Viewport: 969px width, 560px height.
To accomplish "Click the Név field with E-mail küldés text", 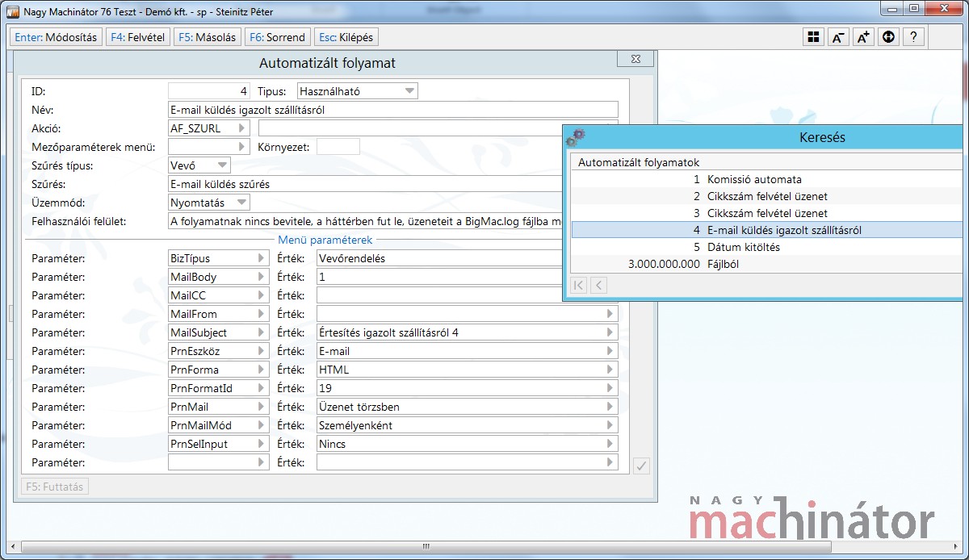I will [x=392, y=110].
